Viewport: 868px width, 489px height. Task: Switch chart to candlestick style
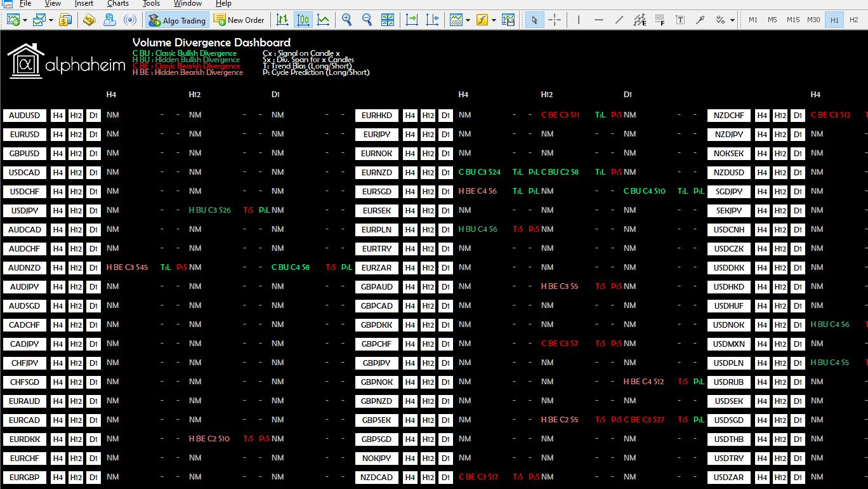[x=303, y=20]
